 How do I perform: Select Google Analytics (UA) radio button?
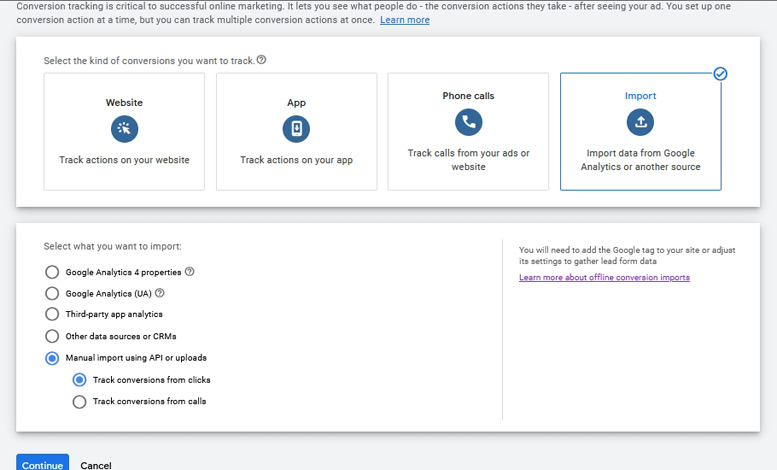tap(52, 294)
